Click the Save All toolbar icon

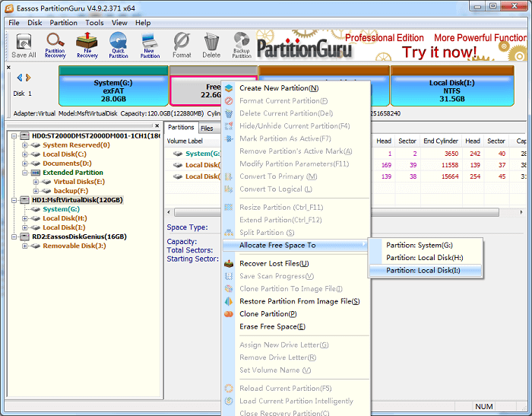(x=24, y=46)
